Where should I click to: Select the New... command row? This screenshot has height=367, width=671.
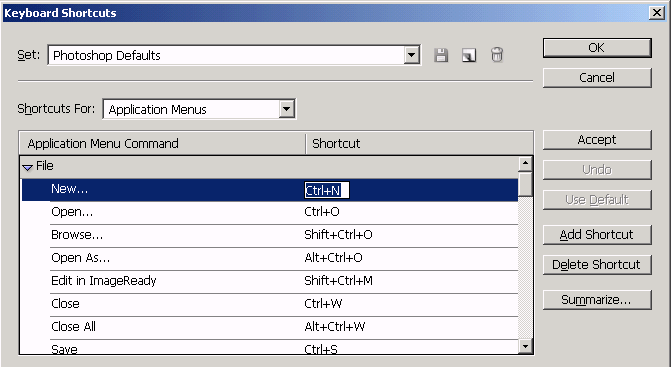point(270,190)
